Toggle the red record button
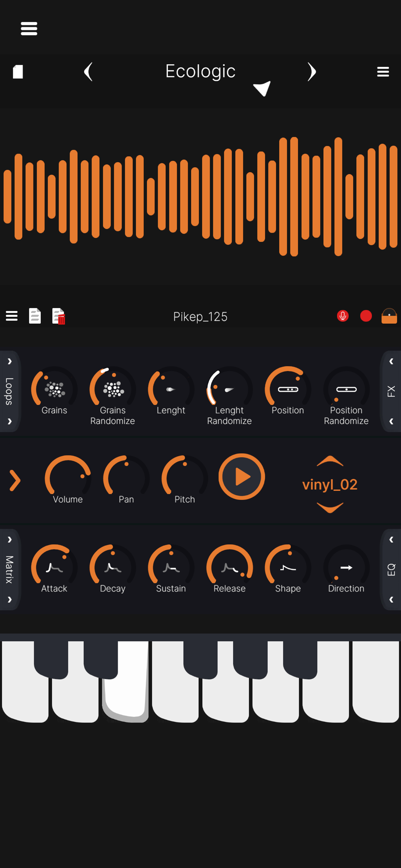401x868 pixels. pos(366,316)
